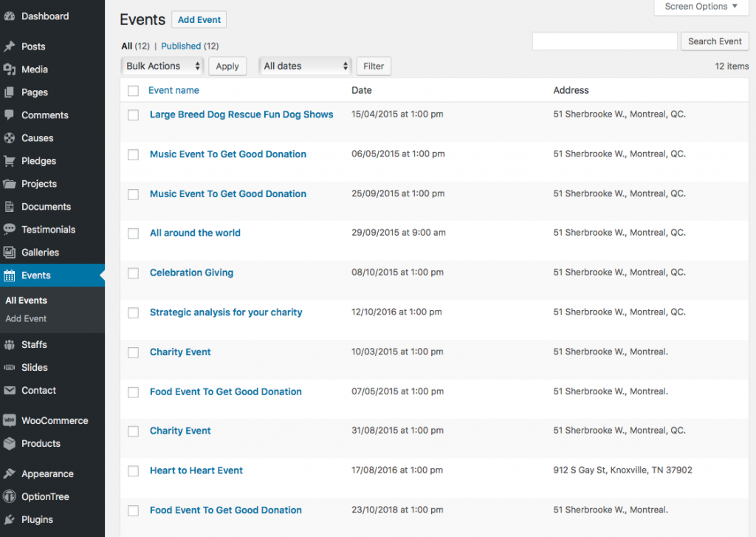The width and height of the screenshot is (756, 537).
Task: Open the Bulk Actions dropdown
Action: (162, 66)
